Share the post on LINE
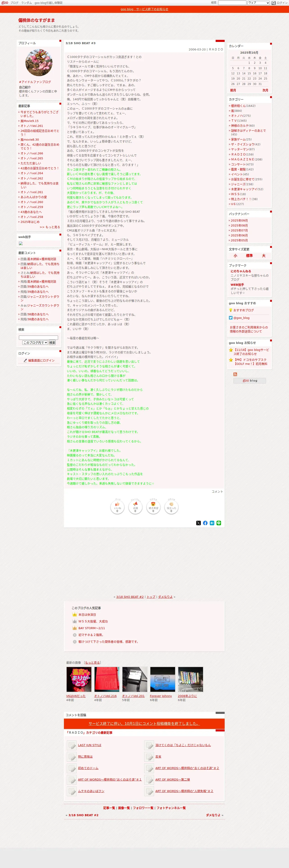Image resolution: width=289 pixels, height=868 pixels. point(219,523)
